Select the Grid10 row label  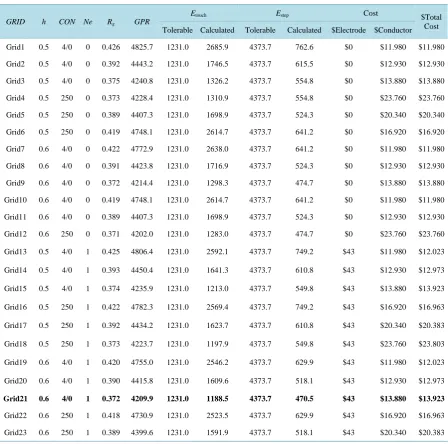click(x=15, y=200)
